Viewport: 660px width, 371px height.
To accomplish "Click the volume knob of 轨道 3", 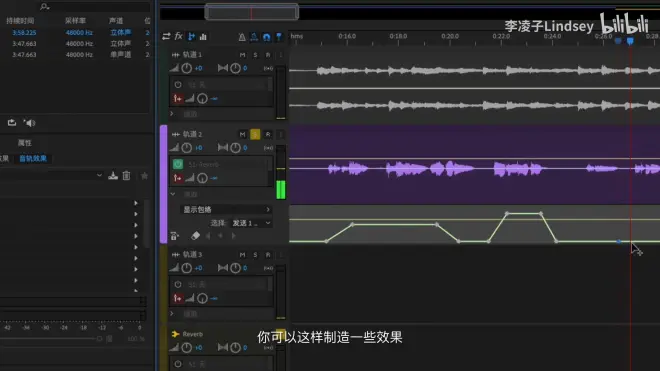I will pos(186,268).
